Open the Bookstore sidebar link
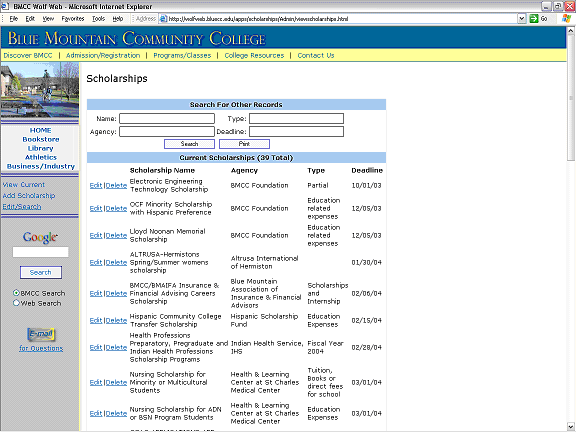The height and width of the screenshot is (432, 576). tap(41, 139)
